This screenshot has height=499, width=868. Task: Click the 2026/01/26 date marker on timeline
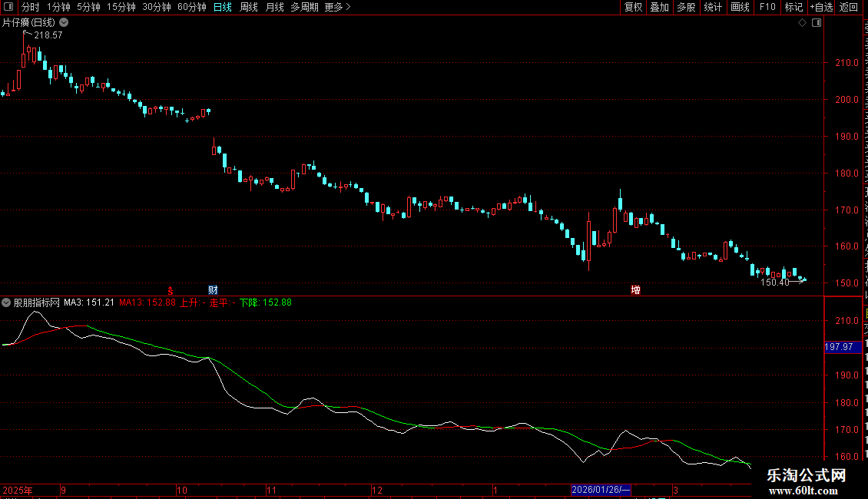(x=601, y=490)
